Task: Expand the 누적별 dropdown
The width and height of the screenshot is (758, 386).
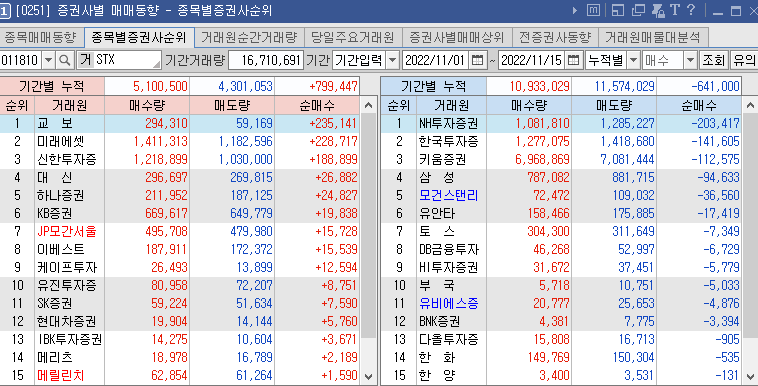Action: coord(633,60)
